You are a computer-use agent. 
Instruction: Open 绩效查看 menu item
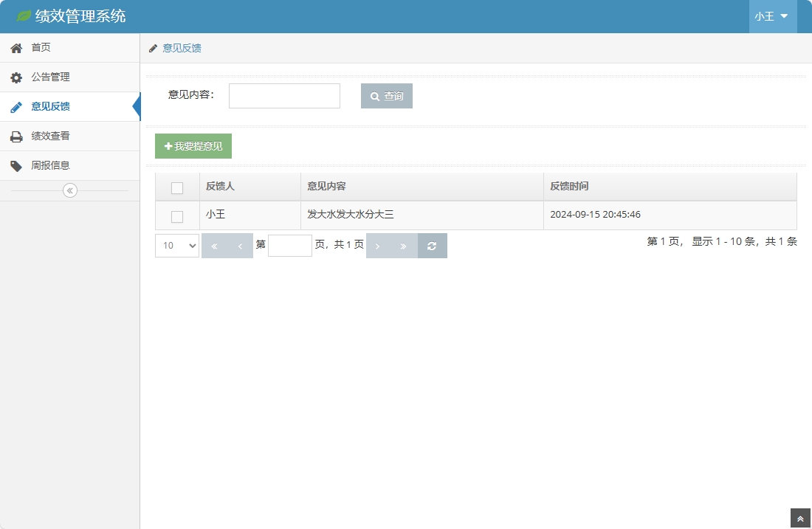[50, 136]
